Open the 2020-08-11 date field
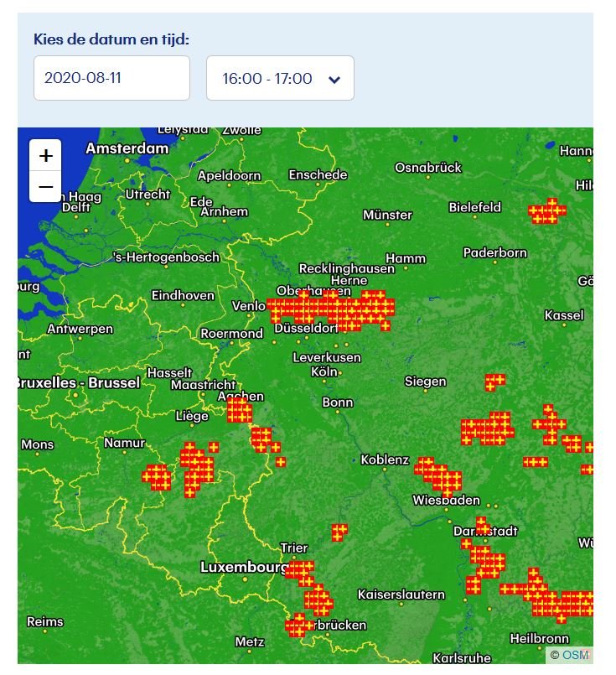The height and width of the screenshot is (675, 616). [x=111, y=78]
